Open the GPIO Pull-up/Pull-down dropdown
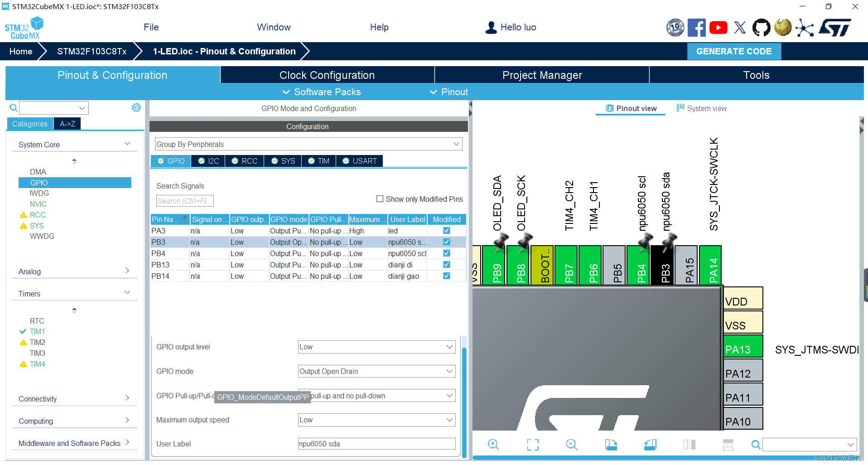The image size is (868, 465). 376,396
